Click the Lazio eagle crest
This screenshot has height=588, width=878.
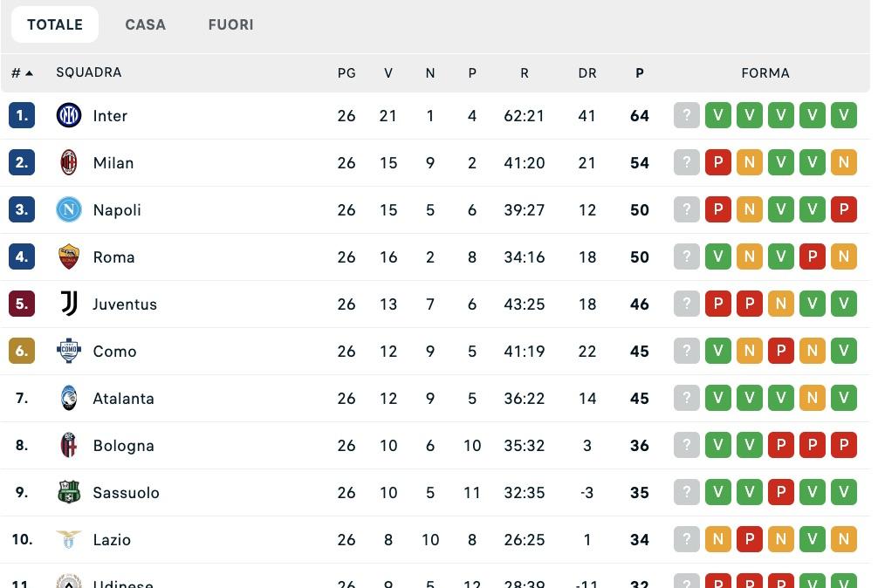pyautogui.click(x=69, y=539)
